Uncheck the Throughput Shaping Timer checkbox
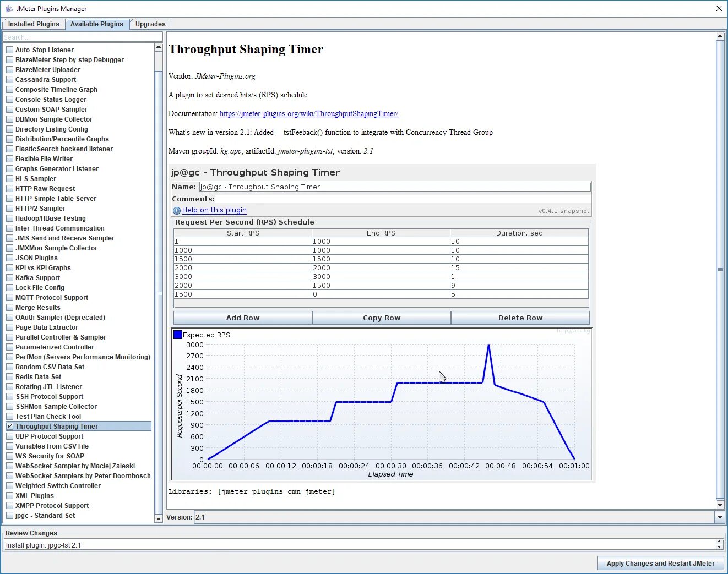Viewport: 728px width, 574px height. 10,427
